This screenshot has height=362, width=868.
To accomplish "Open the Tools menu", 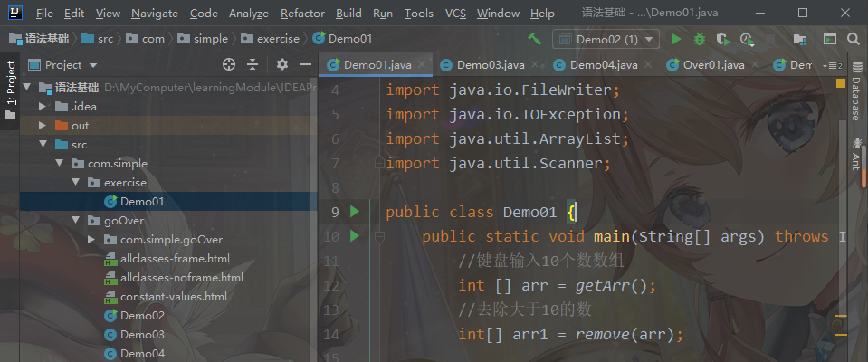I will 418,14.
